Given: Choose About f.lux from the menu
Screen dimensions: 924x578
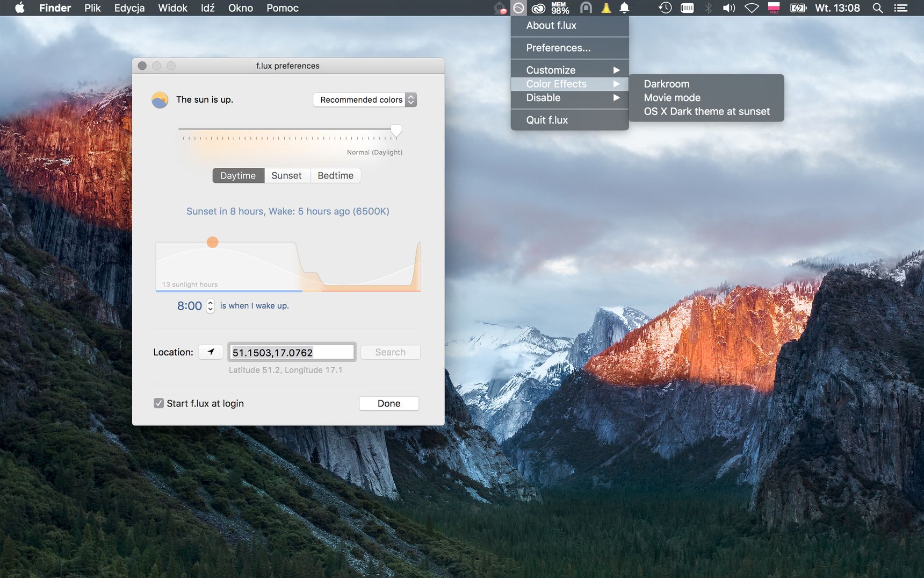Looking at the screenshot, I should [x=569, y=26].
